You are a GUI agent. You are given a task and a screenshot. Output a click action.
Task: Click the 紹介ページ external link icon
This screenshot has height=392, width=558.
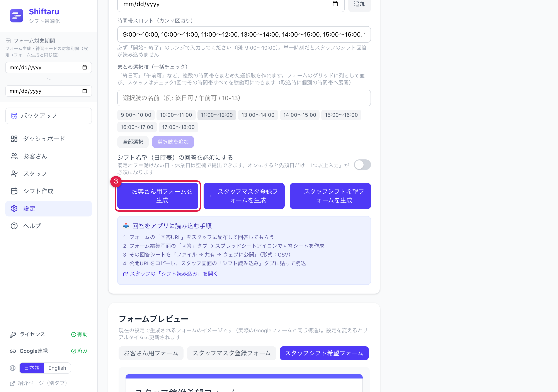[x=12, y=383]
